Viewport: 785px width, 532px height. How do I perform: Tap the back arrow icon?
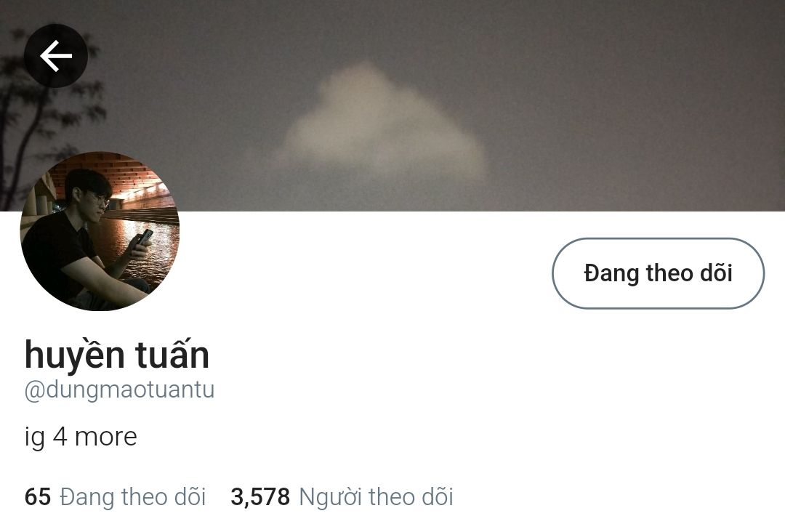coord(56,55)
